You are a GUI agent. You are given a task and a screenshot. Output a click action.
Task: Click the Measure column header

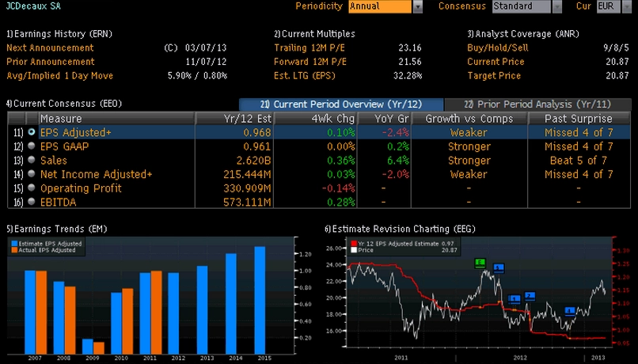(x=116, y=119)
